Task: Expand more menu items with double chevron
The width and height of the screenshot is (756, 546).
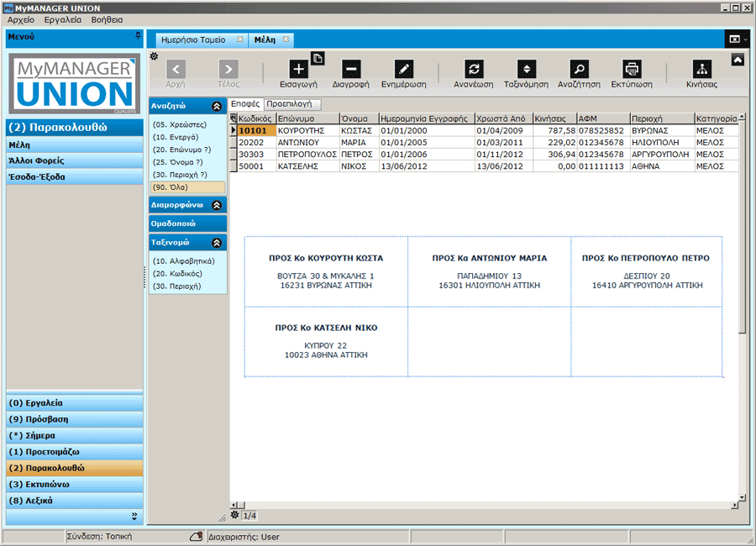Action: click(x=134, y=517)
